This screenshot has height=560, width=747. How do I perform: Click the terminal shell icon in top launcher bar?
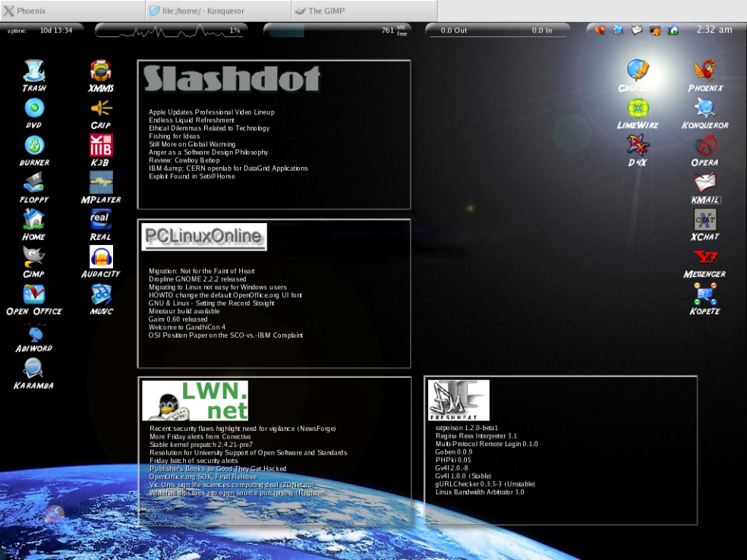click(x=655, y=30)
